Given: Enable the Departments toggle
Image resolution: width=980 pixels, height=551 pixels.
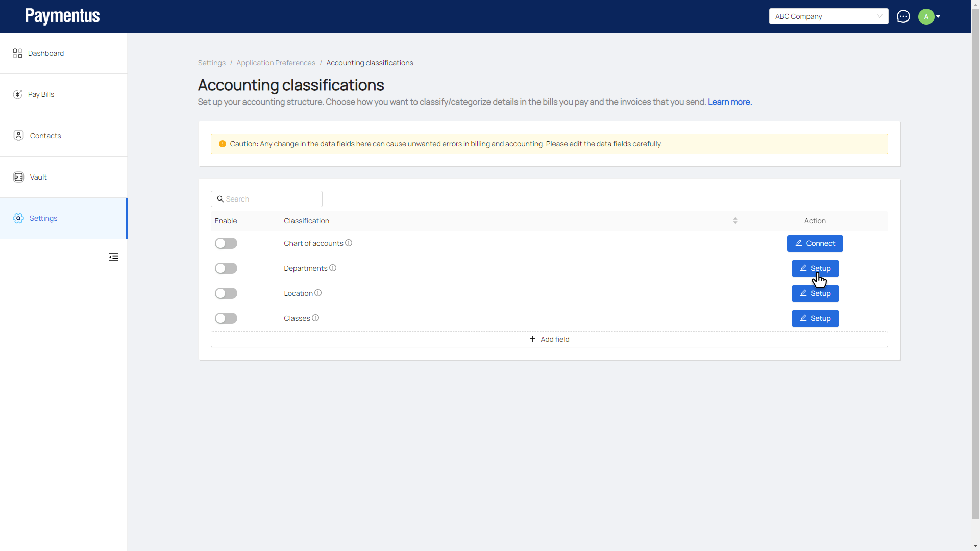Looking at the screenshot, I should point(226,268).
